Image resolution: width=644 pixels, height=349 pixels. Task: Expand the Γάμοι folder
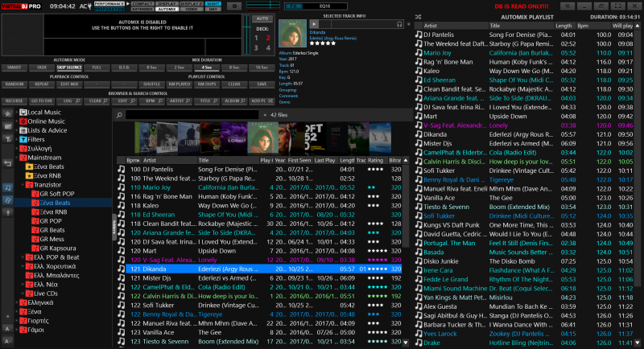click(16, 330)
